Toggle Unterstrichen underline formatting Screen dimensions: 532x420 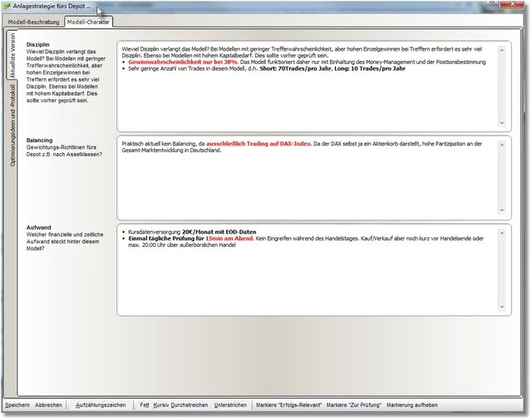[x=230, y=405]
